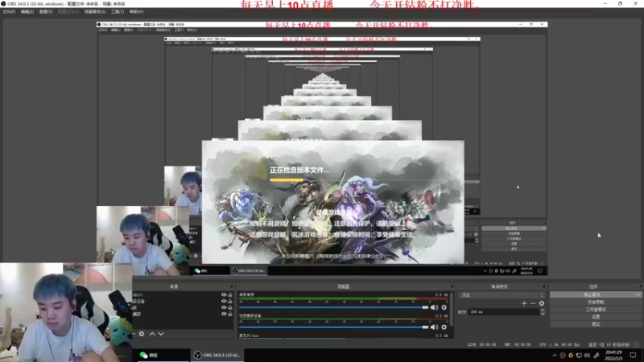This screenshot has width=644, height=362.
Task: Click the transition duration 300 ms field
Action: (x=504, y=312)
